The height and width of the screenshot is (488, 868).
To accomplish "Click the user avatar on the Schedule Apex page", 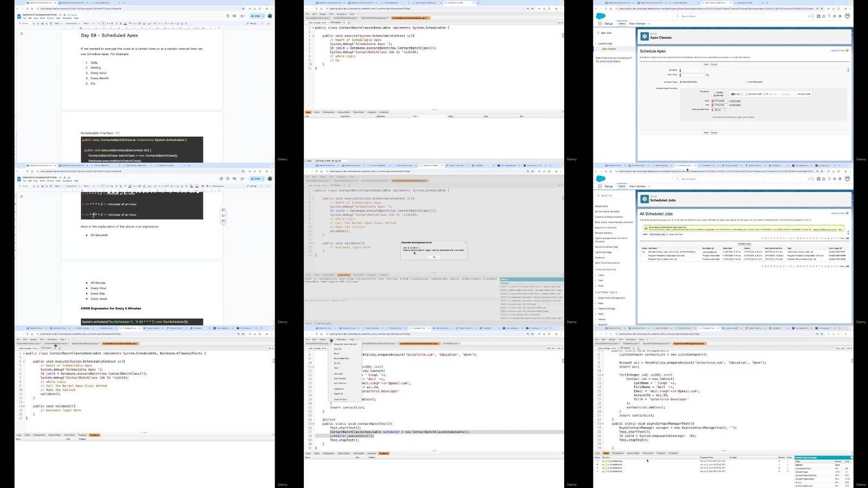I will [847, 16].
